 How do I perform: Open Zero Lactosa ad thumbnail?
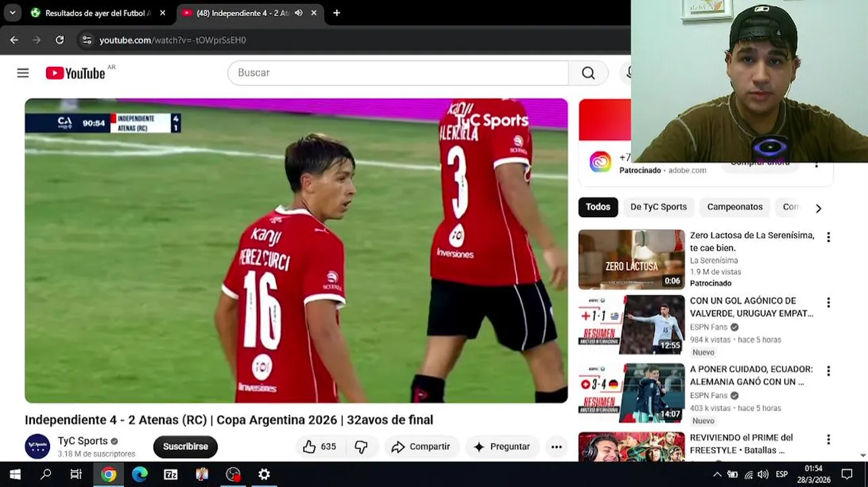point(631,260)
